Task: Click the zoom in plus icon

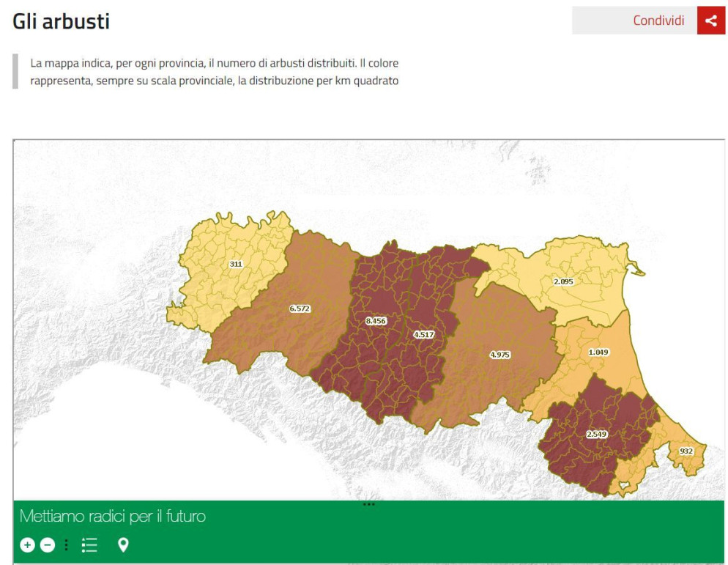Action: 27,544
